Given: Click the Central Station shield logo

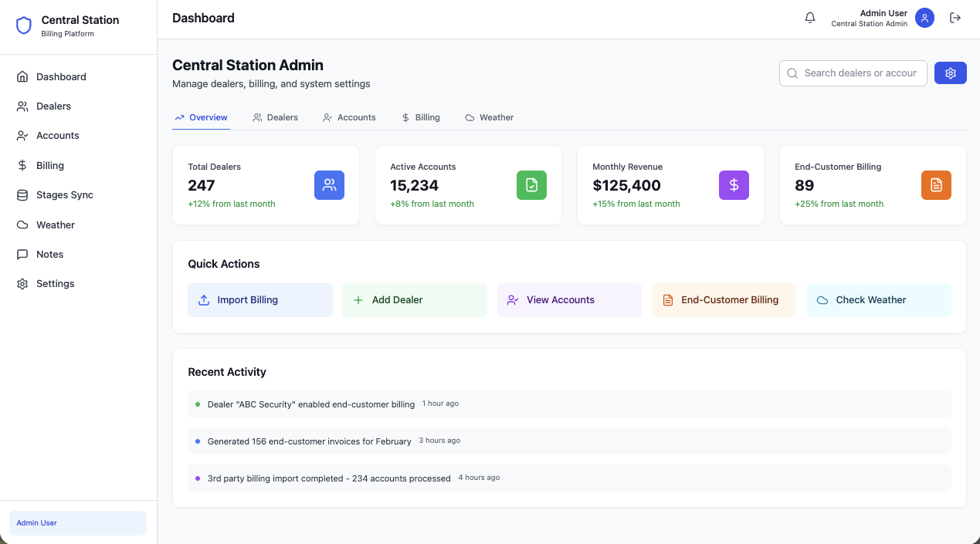Looking at the screenshot, I should pyautogui.click(x=24, y=26).
